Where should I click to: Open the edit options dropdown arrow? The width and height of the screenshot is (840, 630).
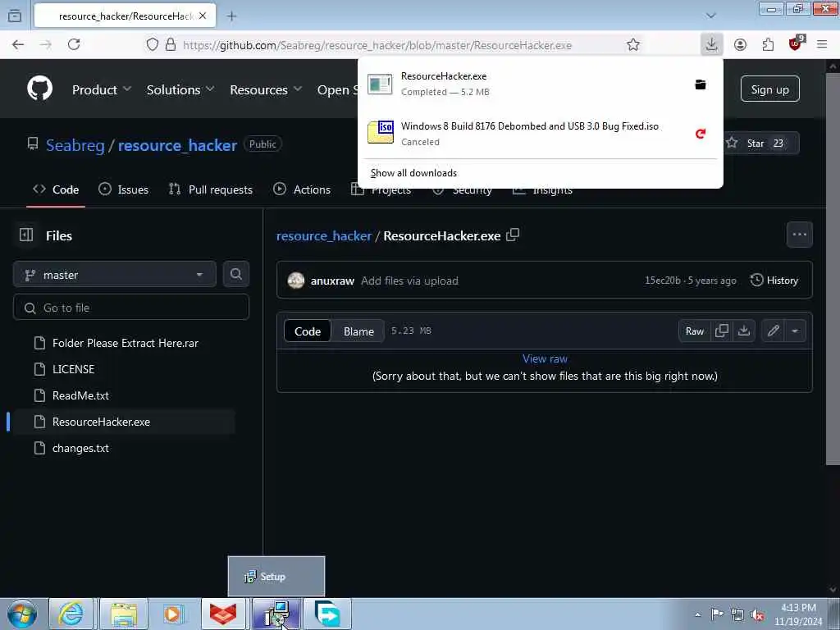(x=795, y=331)
